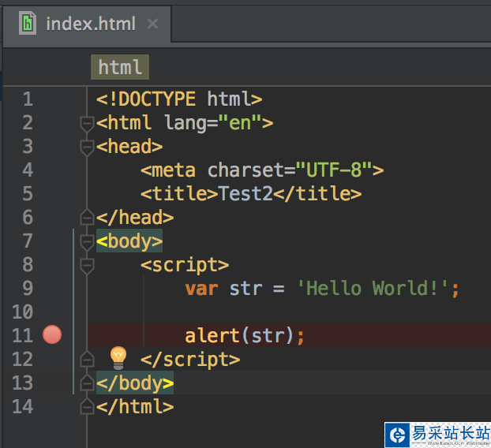The image size is (491, 448).
Task: Click fold end marker on line 14
Action: [87, 407]
